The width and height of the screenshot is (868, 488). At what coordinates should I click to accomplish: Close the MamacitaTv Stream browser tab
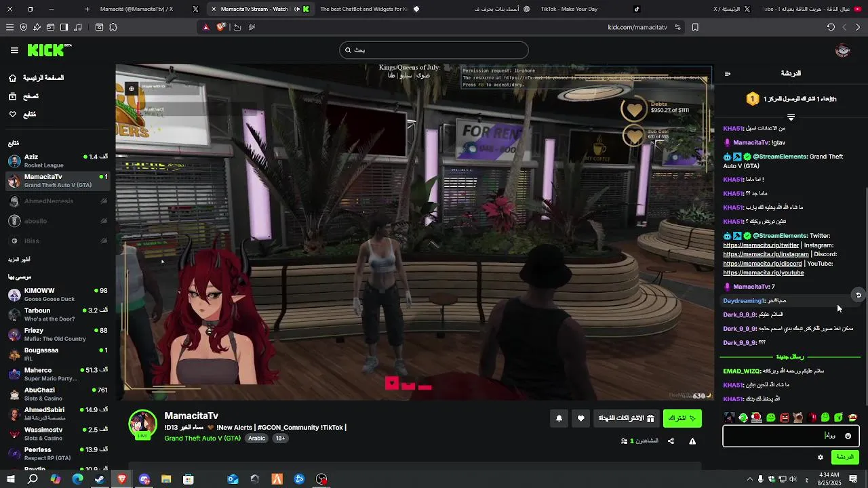coord(214,9)
